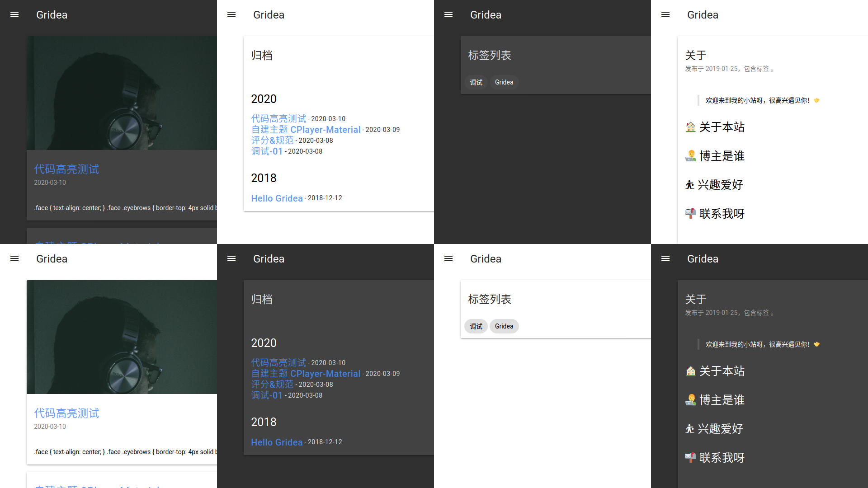This screenshot has height=488, width=868.
Task: Open the hamburger menu on the About page
Action: 665,14
